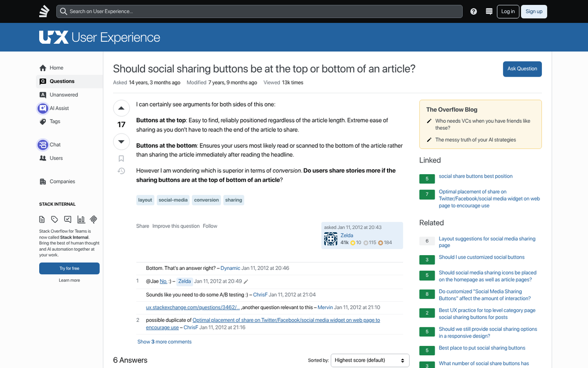Screen dimensions: 588x368
Task: Open linked question social share buttons best position
Action: (x=475, y=176)
